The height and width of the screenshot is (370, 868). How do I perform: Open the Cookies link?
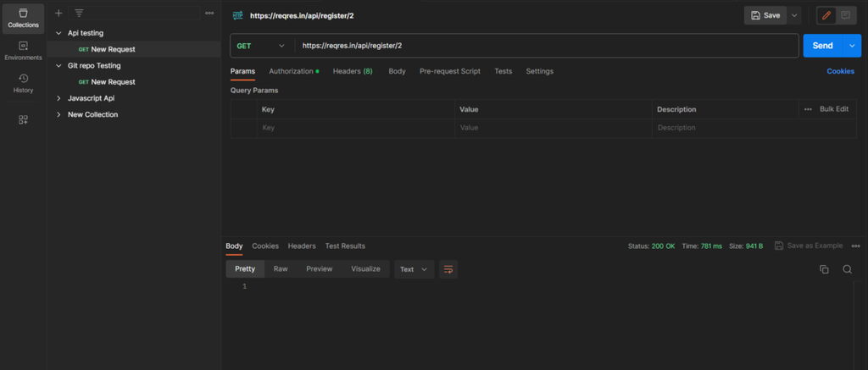click(840, 71)
